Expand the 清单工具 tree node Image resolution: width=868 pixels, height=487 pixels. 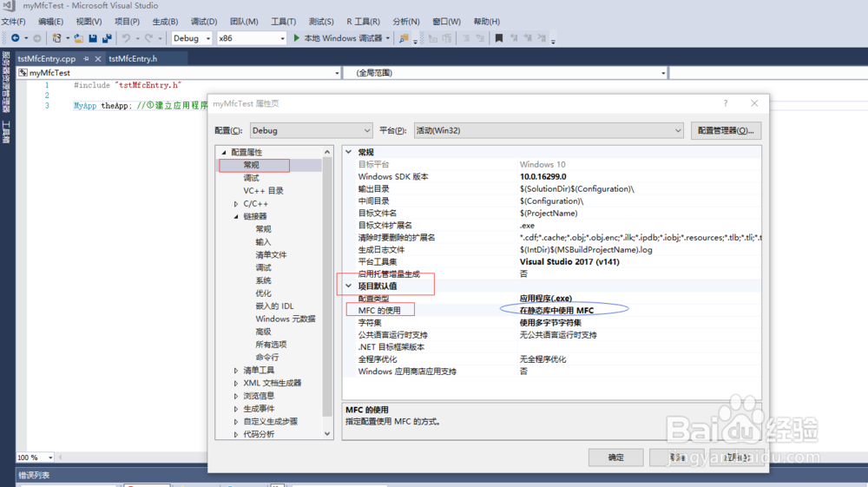coord(236,370)
